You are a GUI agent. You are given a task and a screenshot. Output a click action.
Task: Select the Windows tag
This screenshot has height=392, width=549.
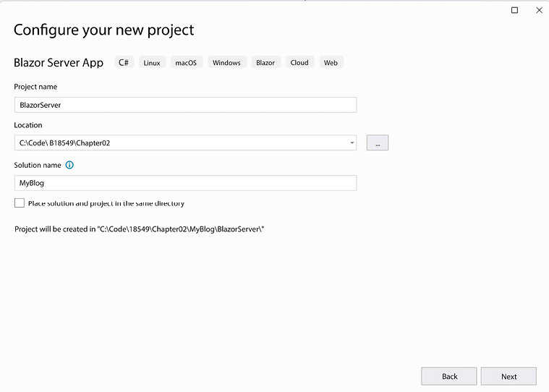point(226,63)
